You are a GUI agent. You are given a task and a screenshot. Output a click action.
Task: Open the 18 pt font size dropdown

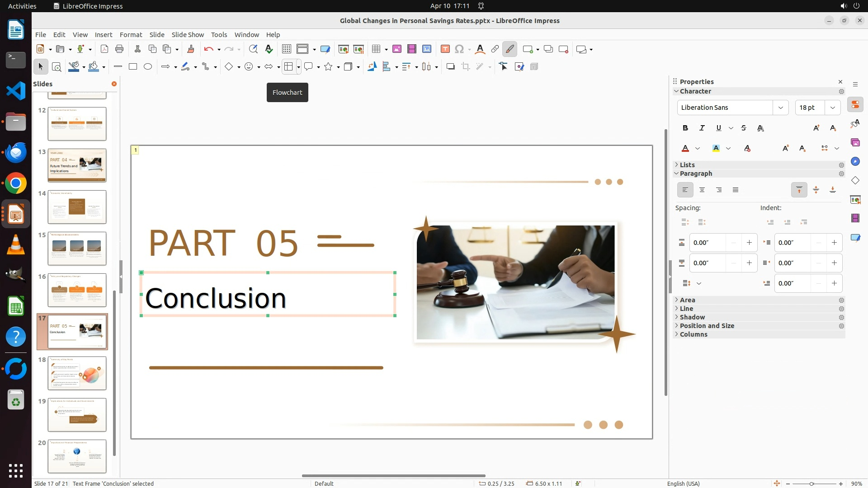pyautogui.click(x=832, y=108)
